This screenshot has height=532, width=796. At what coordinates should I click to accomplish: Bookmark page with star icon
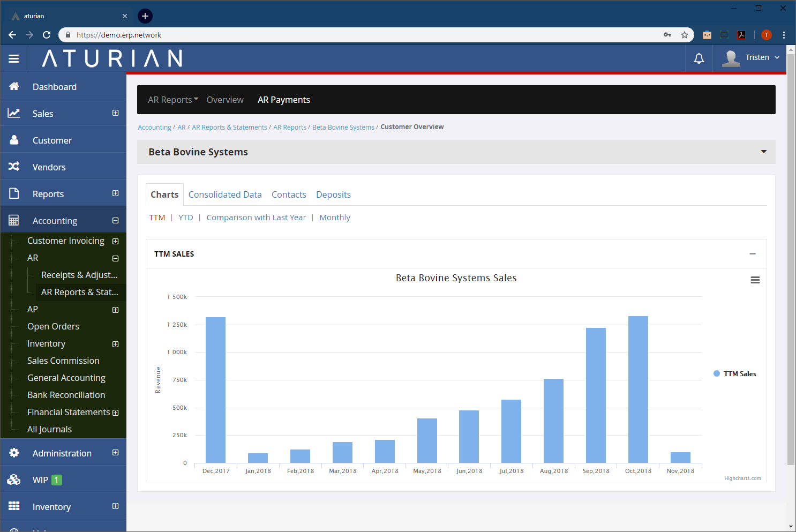click(x=684, y=35)
